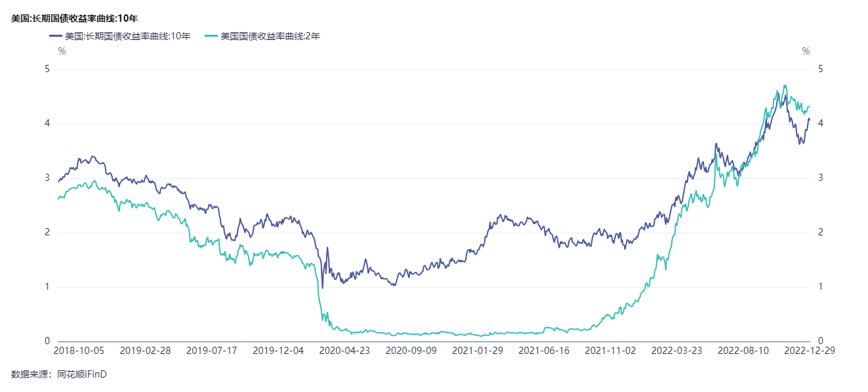This screenshot has width=868, height=392.
Task: Click the 2021-06-16 x-axis date label
Action: tap(544, 351)
